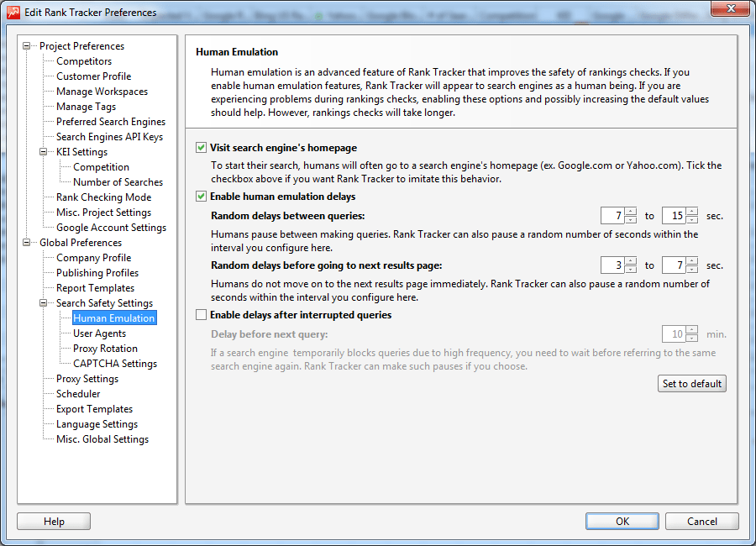Increase minimum next results page delay
This screenshot has height=546, width=756.
[631, 261]
